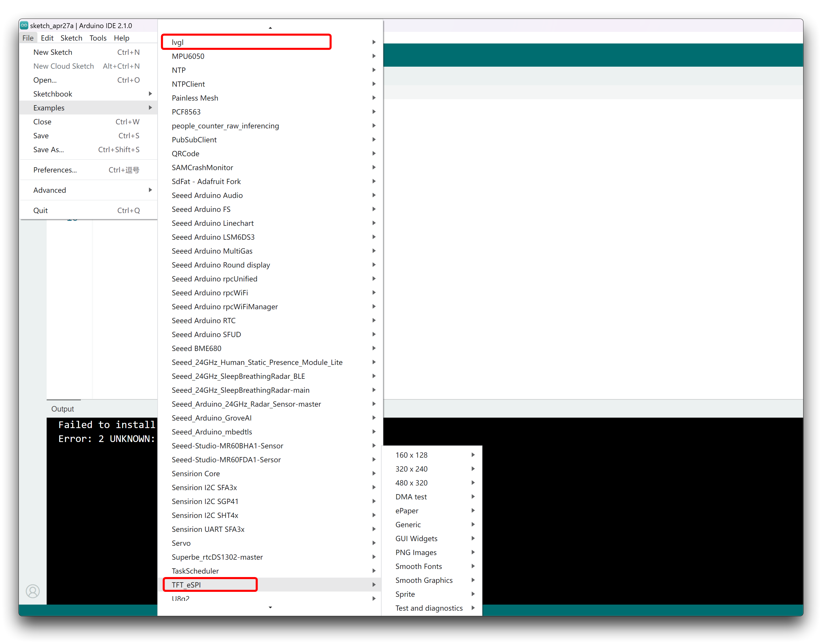Open Seeed Arduino FS examples
Image resolution: width=822 pixels, height=644 pixels.
270,209
